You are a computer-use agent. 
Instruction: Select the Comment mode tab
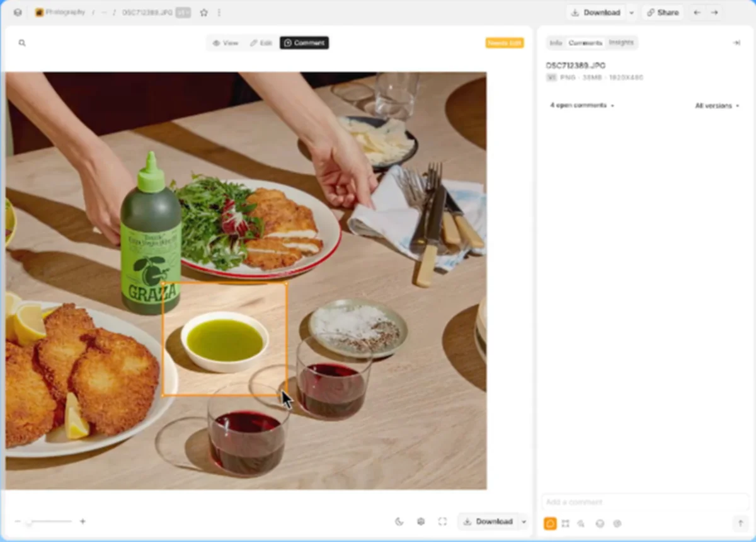[x=304, y=43]
